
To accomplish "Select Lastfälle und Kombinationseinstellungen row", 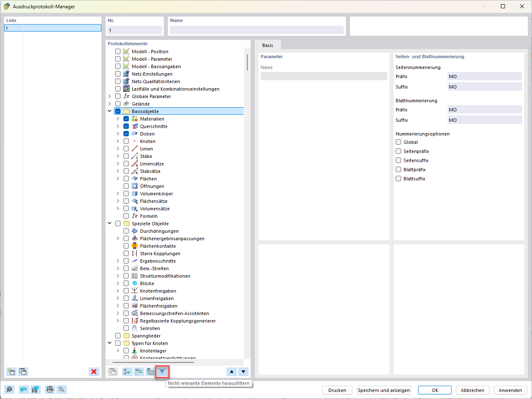I will coord(175,89).
